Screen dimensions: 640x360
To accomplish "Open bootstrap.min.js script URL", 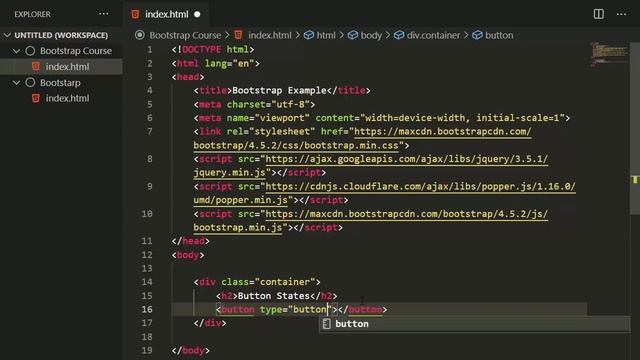I will [x=371, y=220].
